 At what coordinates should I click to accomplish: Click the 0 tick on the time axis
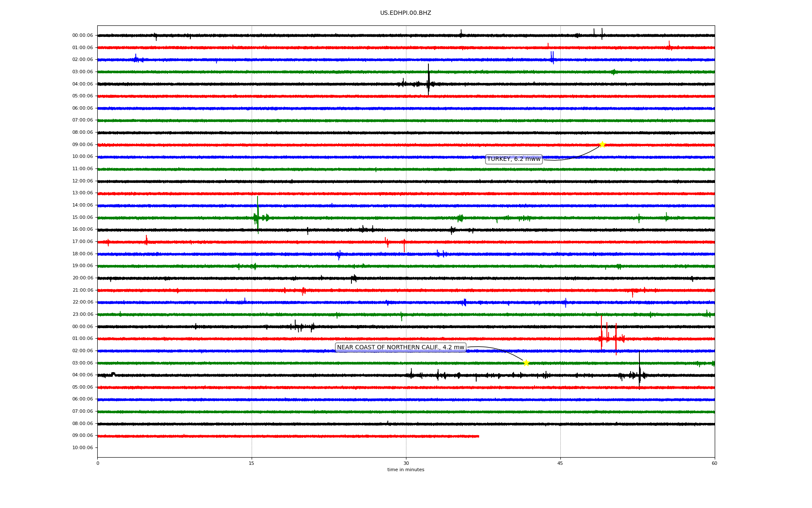(x=98, y=463)
